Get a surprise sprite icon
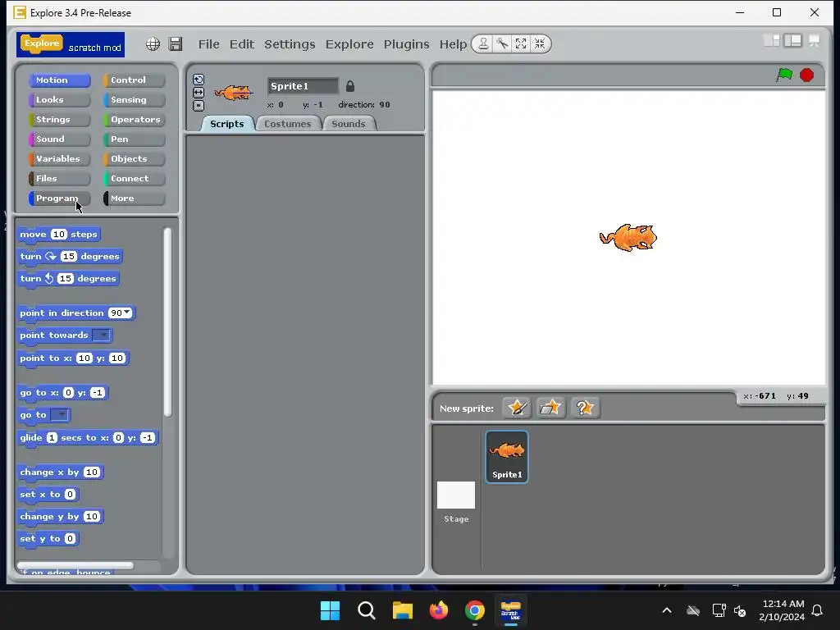 pos(585,408)
